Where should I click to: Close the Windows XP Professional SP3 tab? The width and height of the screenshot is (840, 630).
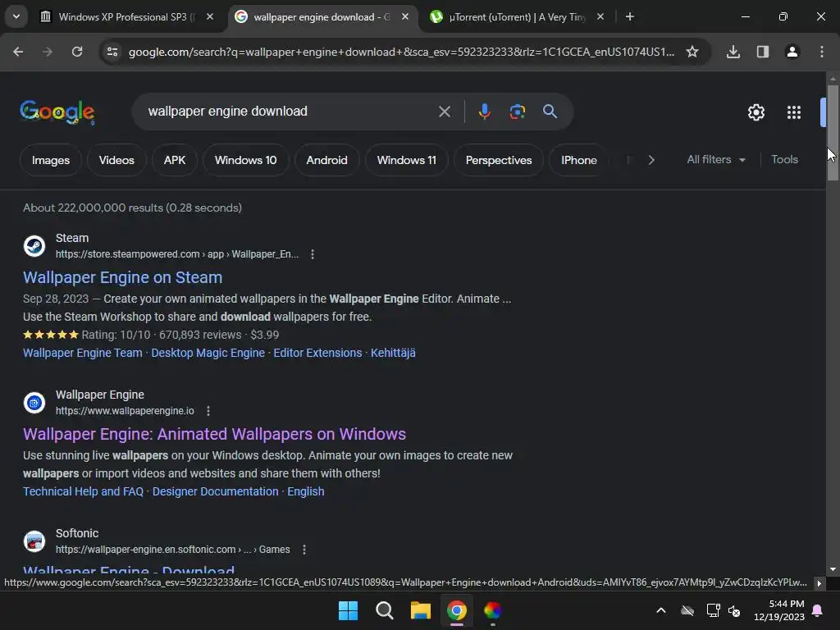[210, 17]
